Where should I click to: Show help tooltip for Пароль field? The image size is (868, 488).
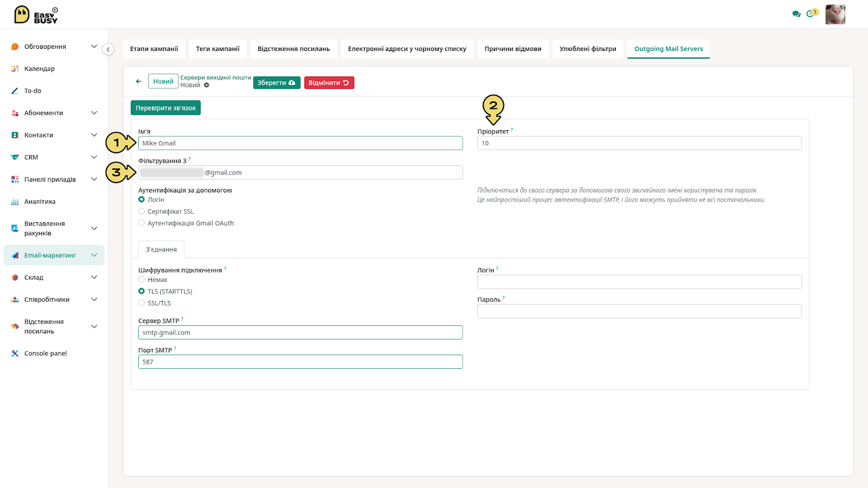[503, 297]
